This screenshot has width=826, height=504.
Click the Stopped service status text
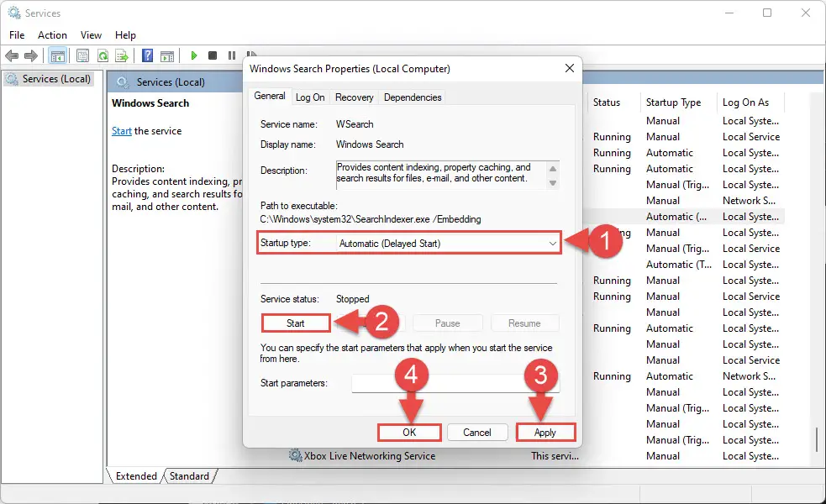tap(352, 299)
